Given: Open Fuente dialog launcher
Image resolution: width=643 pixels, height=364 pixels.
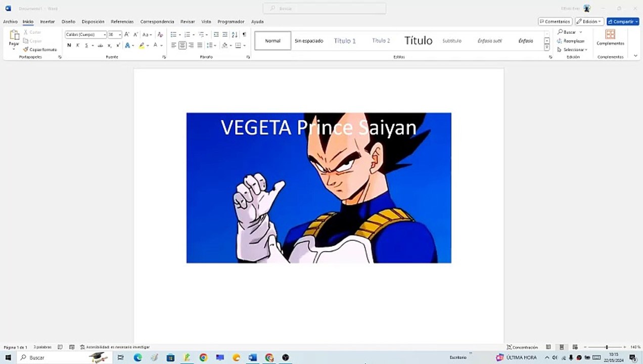Looking at the screenshot, I should tap(164, 57).
